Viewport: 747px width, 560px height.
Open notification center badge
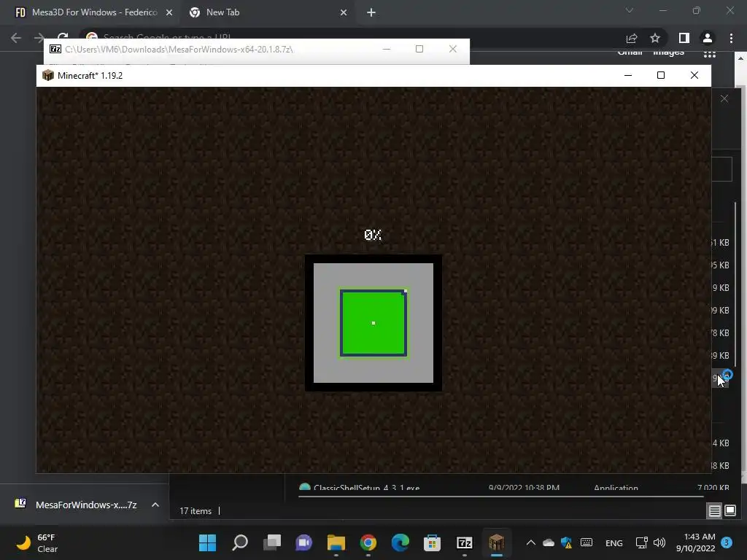coord(727,542)
